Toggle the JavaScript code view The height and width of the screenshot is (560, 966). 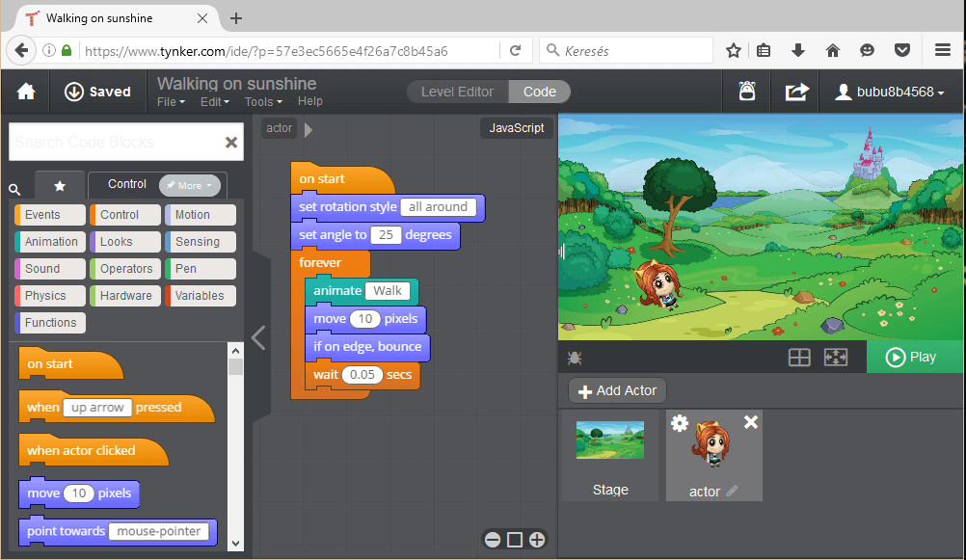517,128
